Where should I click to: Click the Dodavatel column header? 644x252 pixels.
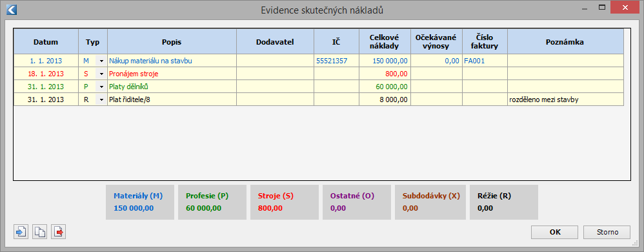pyautogui.click(x=275, y=42)
